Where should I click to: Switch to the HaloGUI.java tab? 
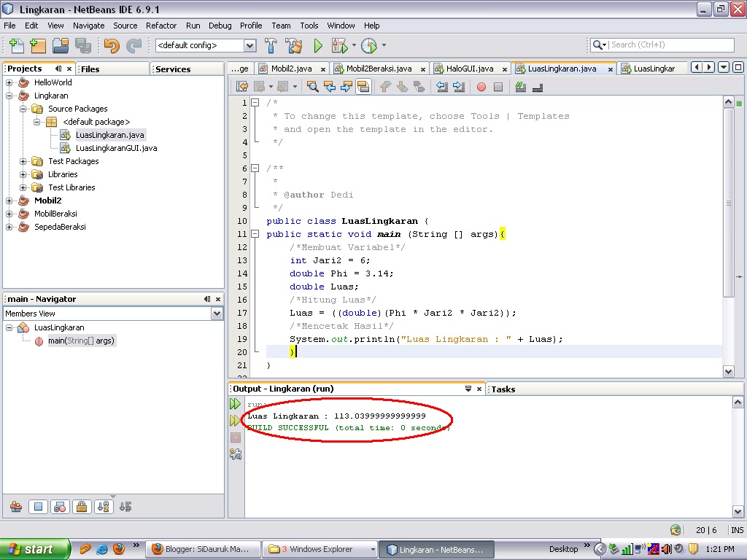(x=469, y=69)
